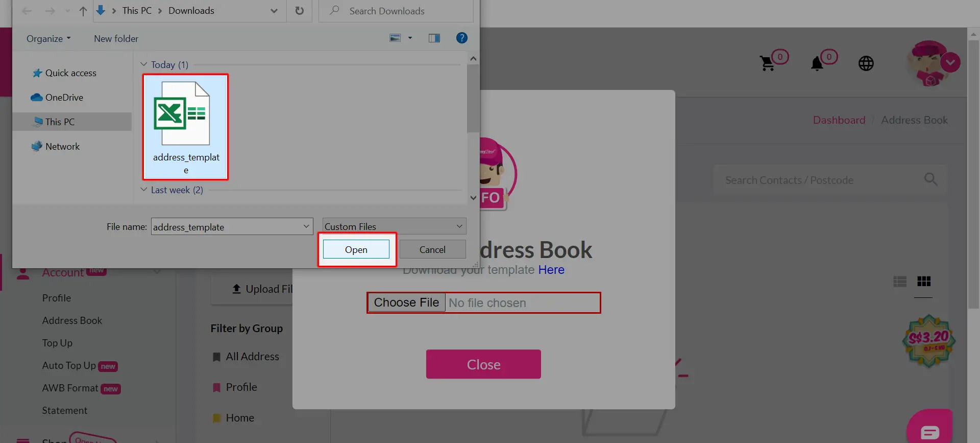Collapse the Today group

[x=144, y=64]
